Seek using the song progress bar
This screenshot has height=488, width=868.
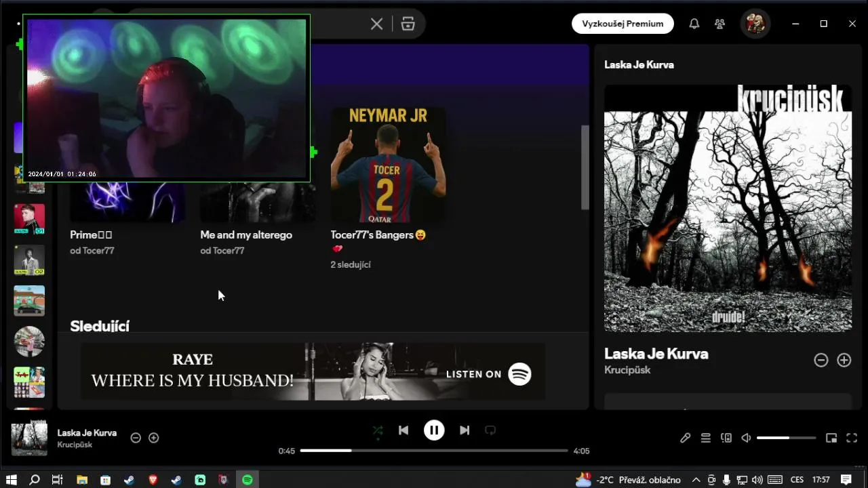point(434,451)
